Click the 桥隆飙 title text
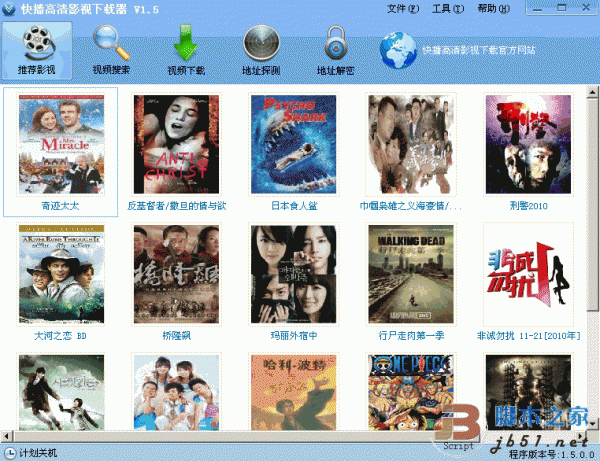 coord(176,336)
